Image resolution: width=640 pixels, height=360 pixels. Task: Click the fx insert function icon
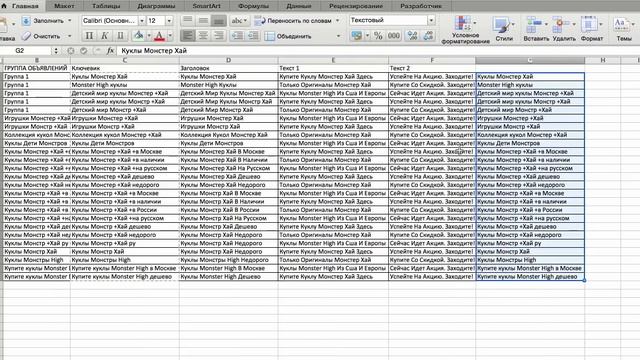[x=110, y=51]
